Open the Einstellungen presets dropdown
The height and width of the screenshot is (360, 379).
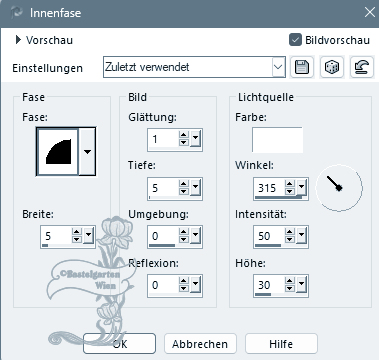point(278,67)
